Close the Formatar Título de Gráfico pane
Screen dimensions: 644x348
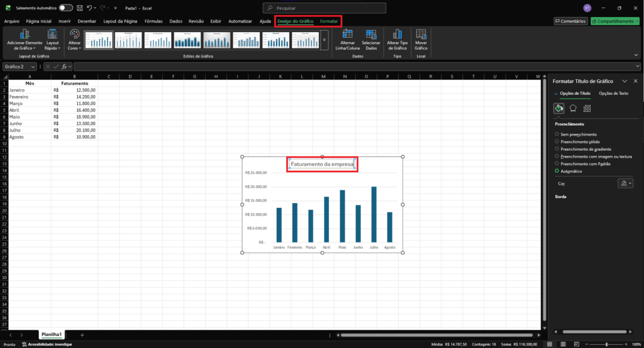pyautogui.click(x=635, y=81)
